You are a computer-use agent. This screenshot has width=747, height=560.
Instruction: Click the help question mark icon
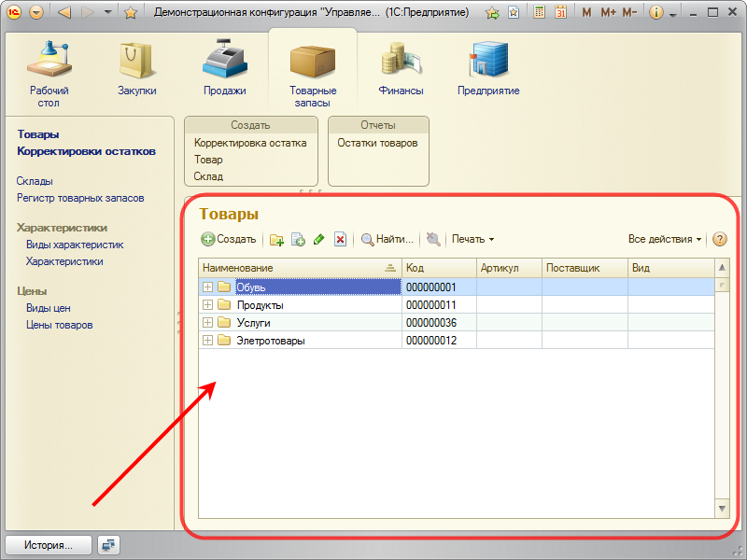click(x=719, y=239)
